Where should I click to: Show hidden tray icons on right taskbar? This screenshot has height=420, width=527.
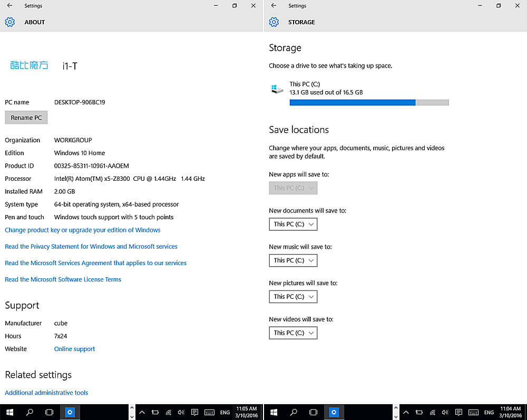coord(406,412)
